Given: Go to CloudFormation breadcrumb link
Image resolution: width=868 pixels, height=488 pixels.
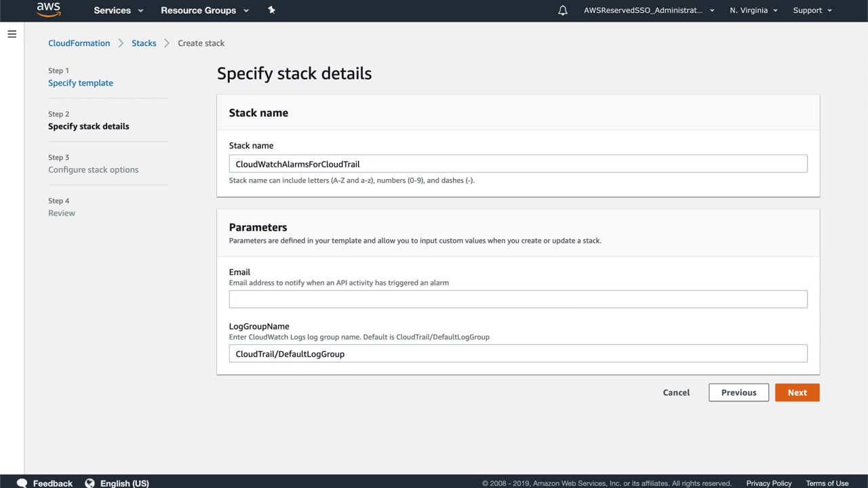Looking at the screenshot, I should 79,43.
